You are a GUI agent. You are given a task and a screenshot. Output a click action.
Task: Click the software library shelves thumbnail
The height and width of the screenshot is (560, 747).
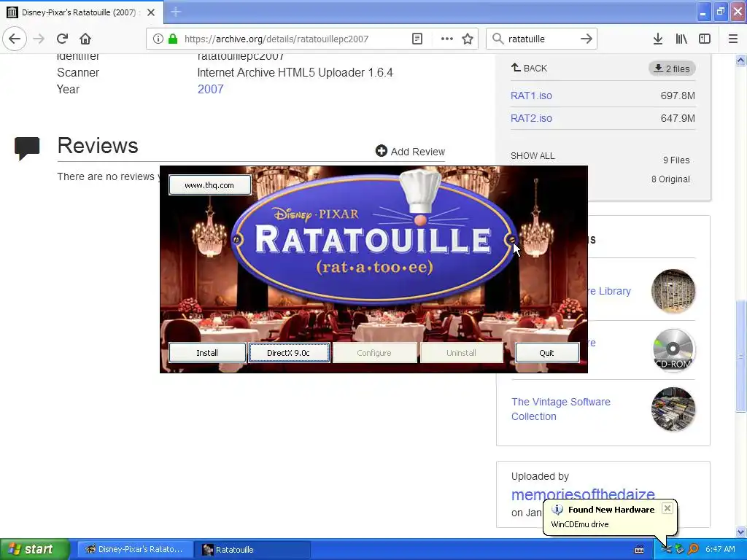tap(673, 291)
